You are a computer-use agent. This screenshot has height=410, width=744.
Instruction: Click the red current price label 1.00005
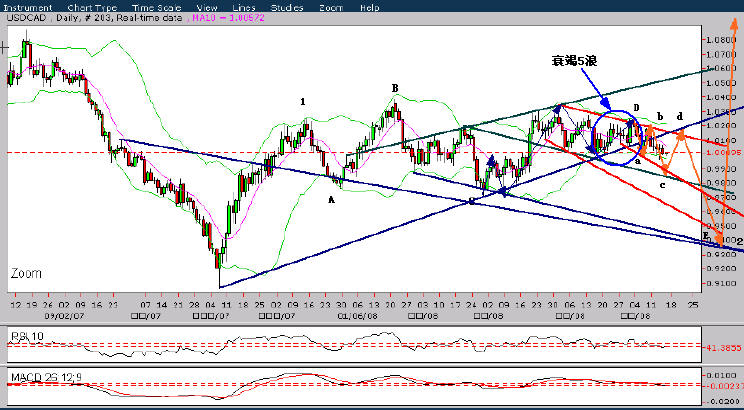[723, 153]
